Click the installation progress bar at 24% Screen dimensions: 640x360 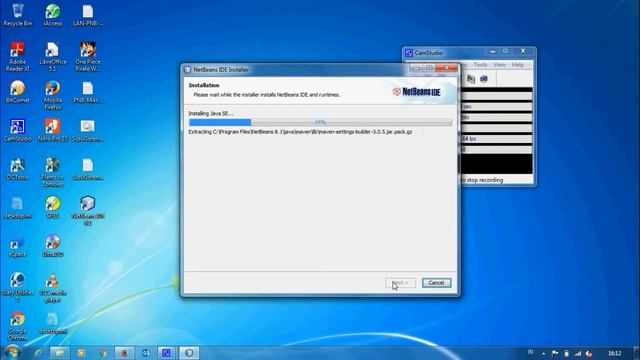[320, 122]
